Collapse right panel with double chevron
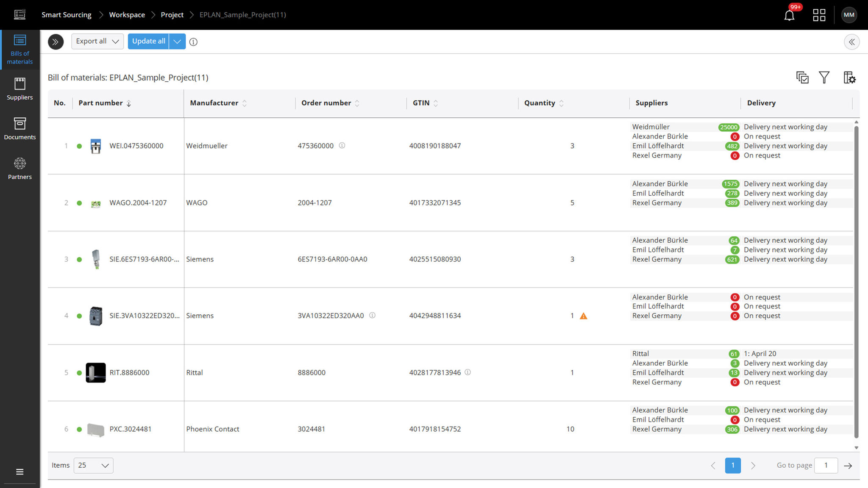This screenshot has width=868, height=488. tap(851, 42)
